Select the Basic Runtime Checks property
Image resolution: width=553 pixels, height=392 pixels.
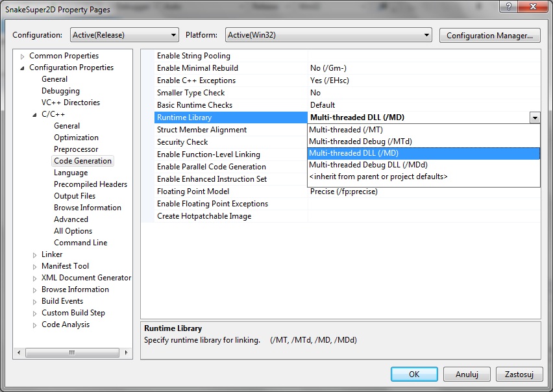point(231,105)
